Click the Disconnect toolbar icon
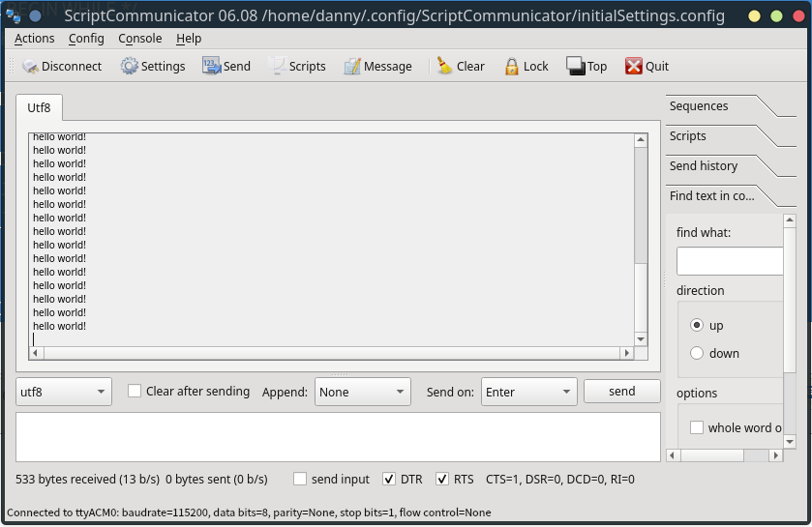812x527 pixels. [x=30, y=66]
